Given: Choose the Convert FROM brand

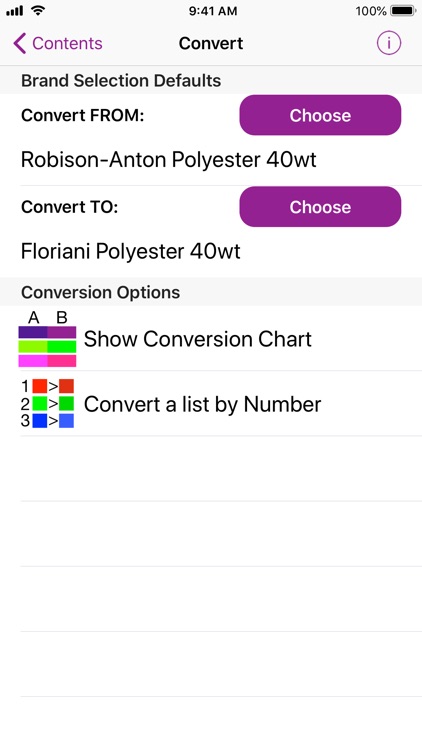Looking at the screenshot, I should [320, 115].
